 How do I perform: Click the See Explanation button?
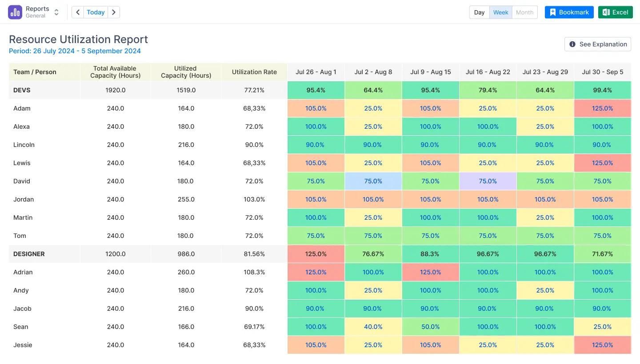tap(597, 44)
